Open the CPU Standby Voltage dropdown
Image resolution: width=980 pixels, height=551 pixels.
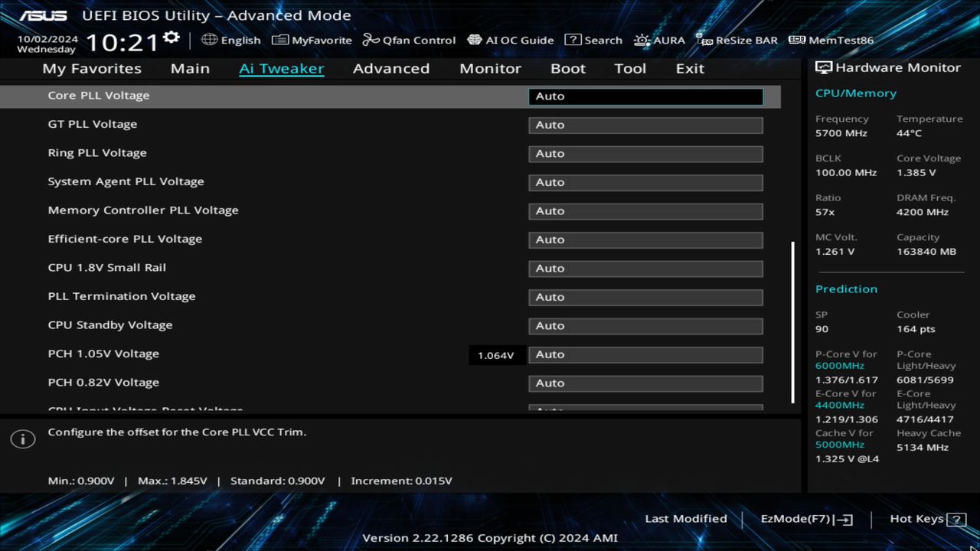(x=645, y=325)
